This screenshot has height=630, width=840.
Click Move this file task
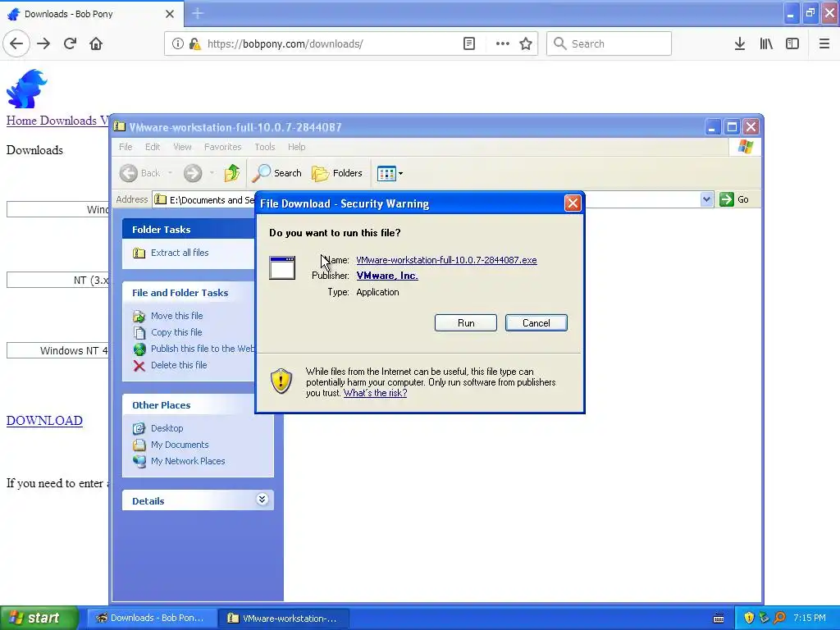(x=167, y=316)
